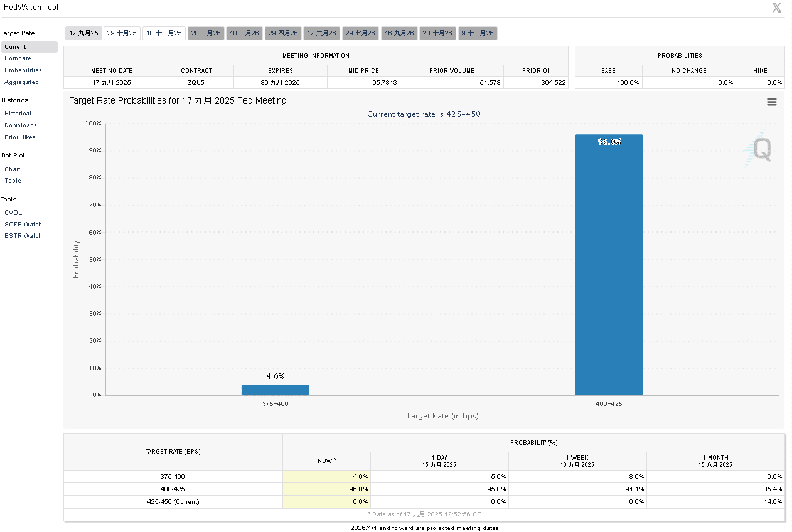Open the Dot Plot Table link
The width and height of the screenshot is (792, 532).
(x=13, y=181)
